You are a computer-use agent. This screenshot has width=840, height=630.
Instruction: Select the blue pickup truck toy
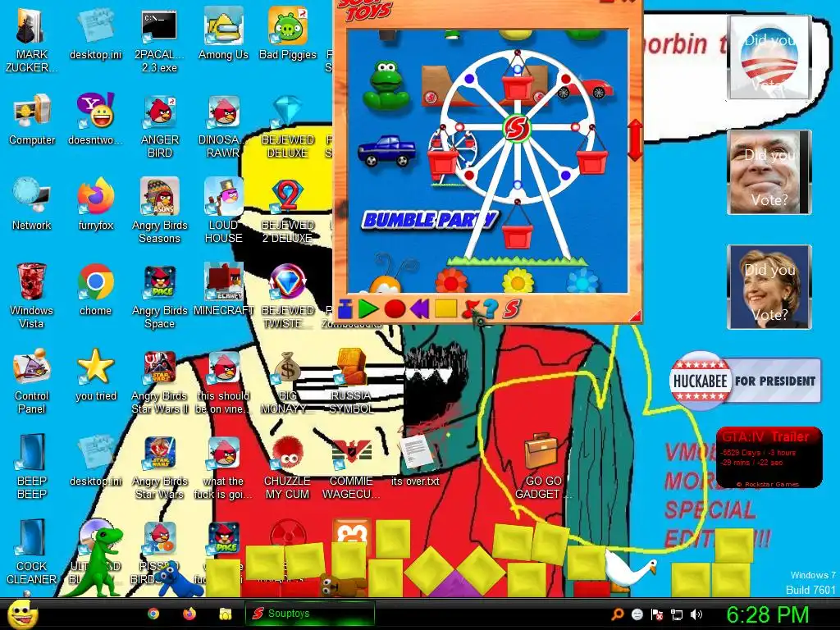pos(386,151)
